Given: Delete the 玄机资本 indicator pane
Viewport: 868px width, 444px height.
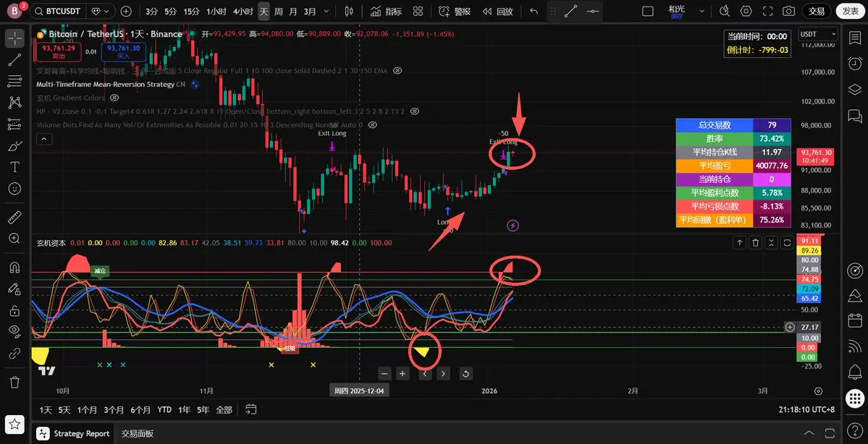Looking at the screenshot, I should coord(756,242).
